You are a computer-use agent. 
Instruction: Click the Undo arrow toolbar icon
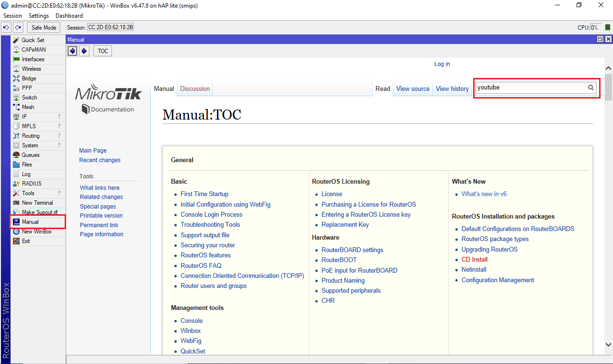click(x=6, y=28)
